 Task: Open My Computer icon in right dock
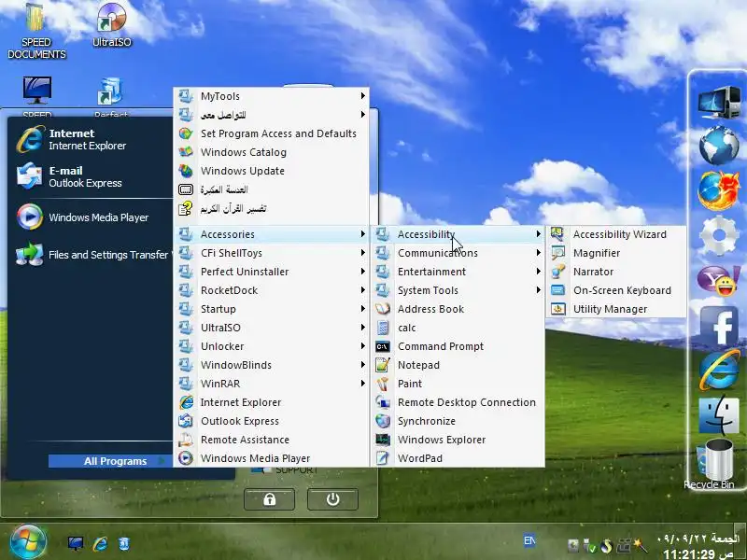[719, 104]
